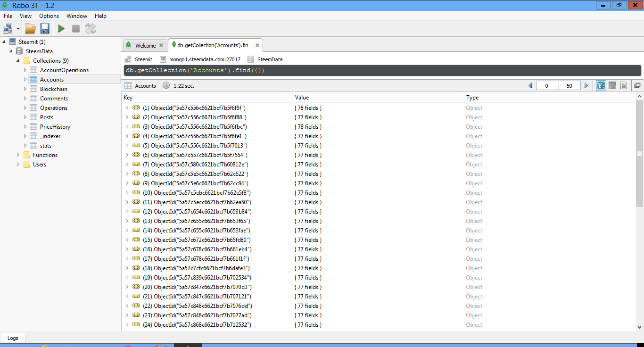
Task: Switch results to text view mode
Action: [624, 85]
